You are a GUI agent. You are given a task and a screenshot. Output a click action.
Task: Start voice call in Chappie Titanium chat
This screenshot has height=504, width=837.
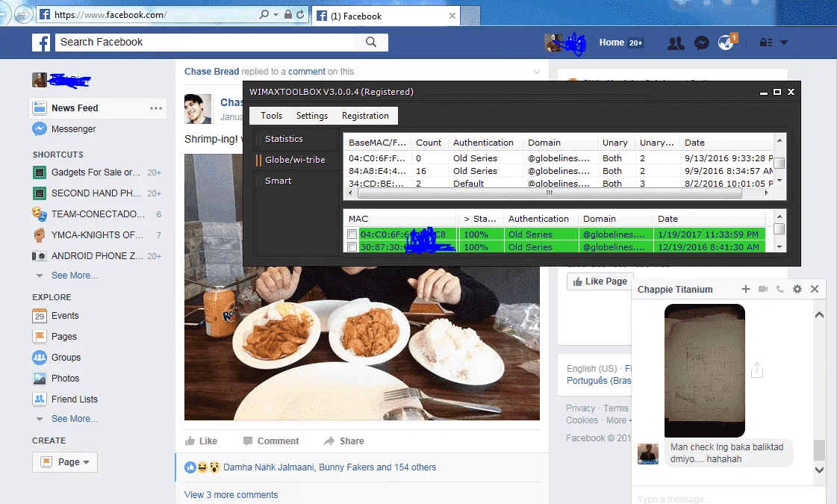pyautogui.click(x=780, y=289)
